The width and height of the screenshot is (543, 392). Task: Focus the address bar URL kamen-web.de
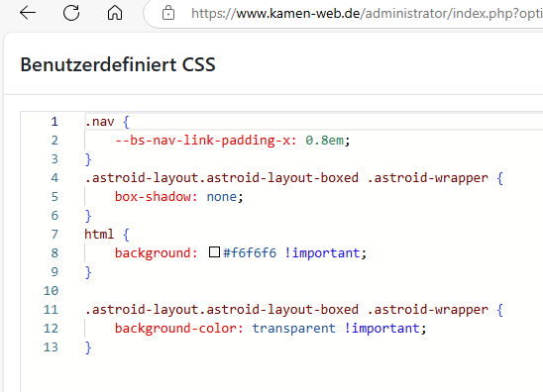pos(367,14)
